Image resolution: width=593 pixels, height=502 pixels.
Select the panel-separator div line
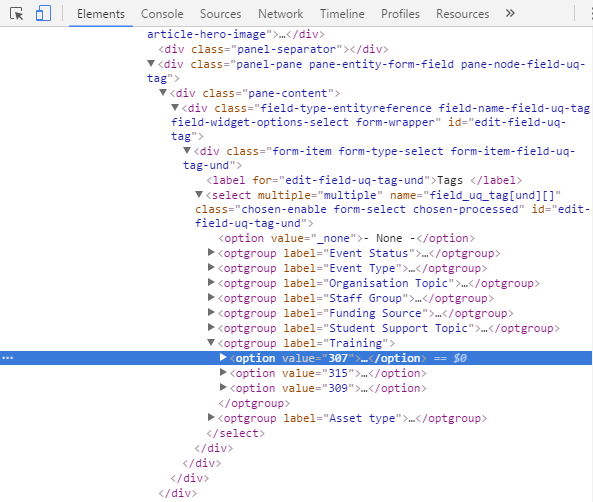[x=273, y=50]
